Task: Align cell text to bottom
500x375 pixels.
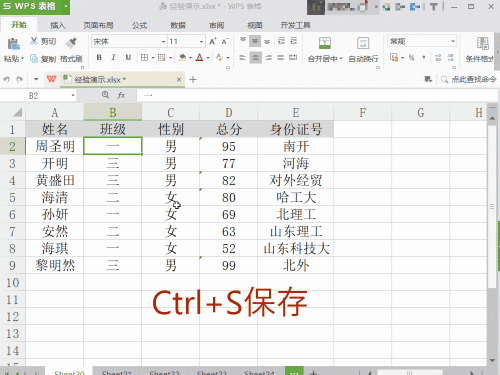Action: point(267,41)
